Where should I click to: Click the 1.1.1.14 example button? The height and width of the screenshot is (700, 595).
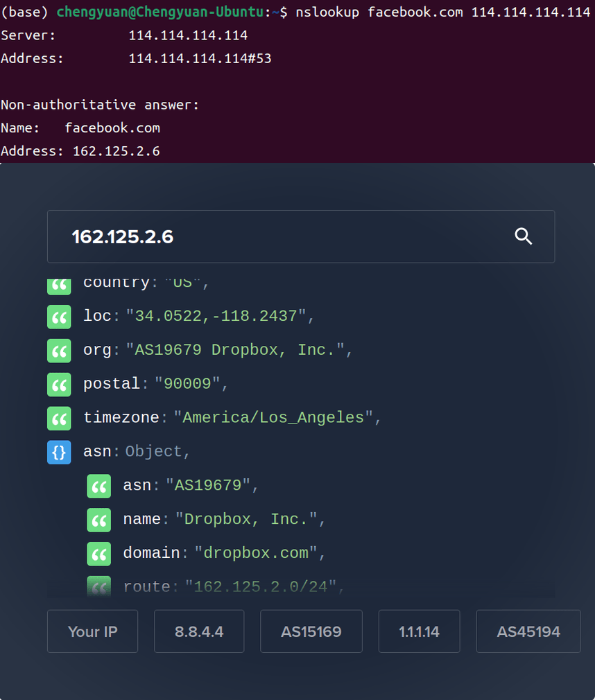pos(419,631)
